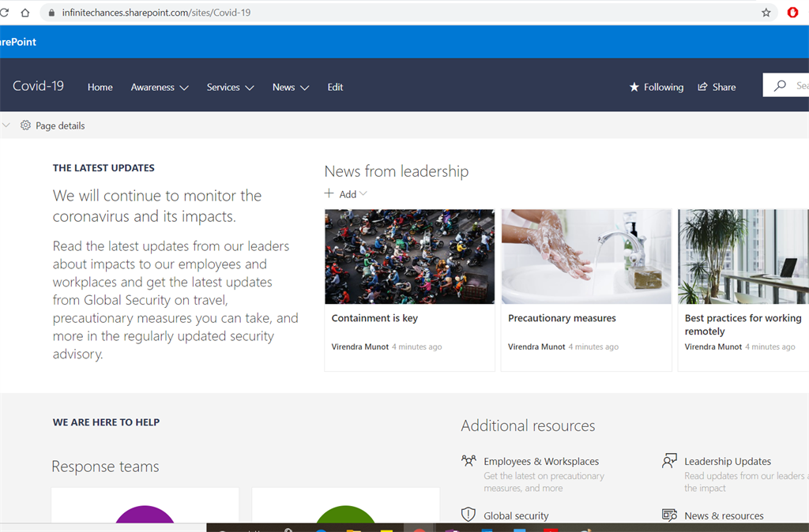809x532 pixels.
Task: Expand the Awareness chevron
Action: [x=184, y=88]
